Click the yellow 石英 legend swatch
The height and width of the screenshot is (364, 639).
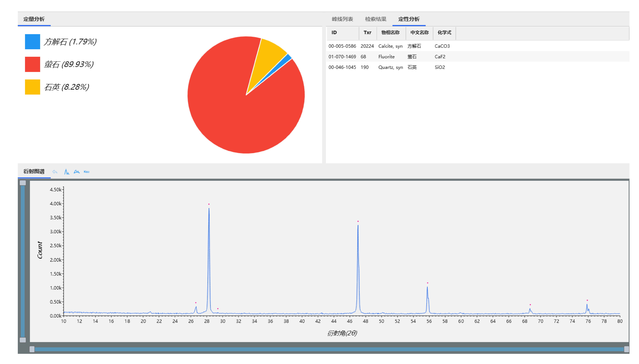tap(33, 87)
